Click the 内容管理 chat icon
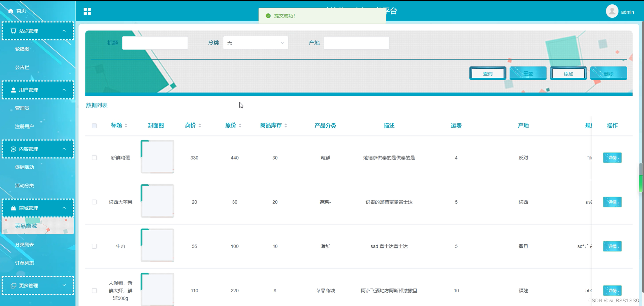The height and width of the screenshot is (306, 644). point(13,149)
